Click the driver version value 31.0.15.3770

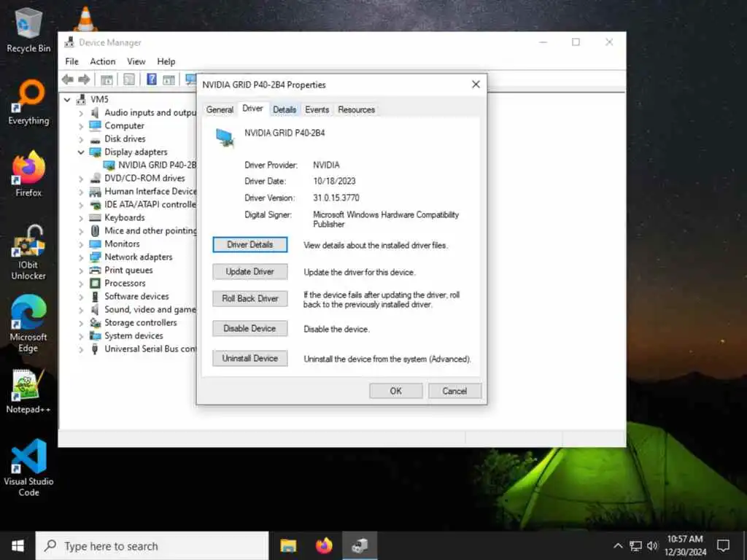336,198
